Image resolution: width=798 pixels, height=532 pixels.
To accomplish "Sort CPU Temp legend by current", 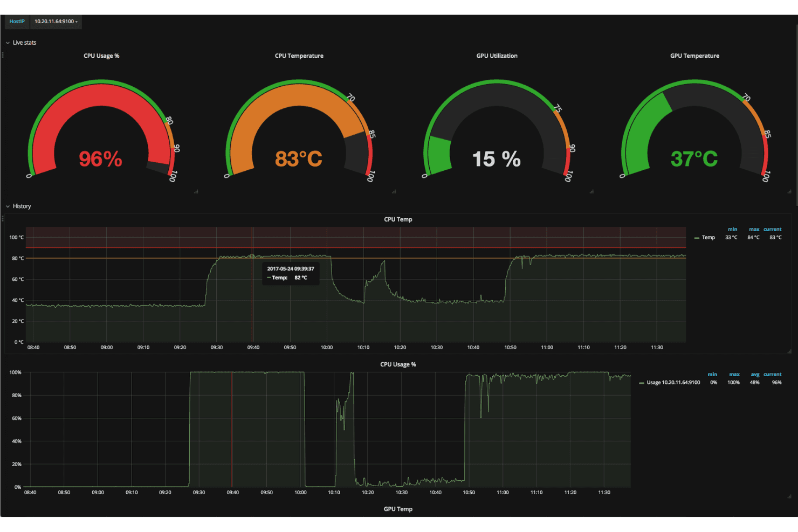I will click(x=773, y=230).
